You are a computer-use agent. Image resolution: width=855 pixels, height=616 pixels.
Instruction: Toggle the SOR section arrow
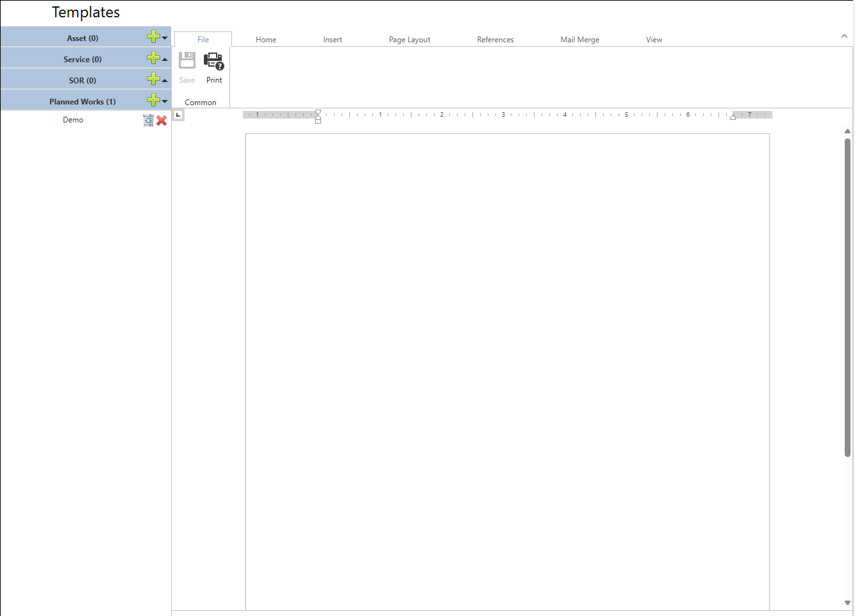pyautogui.click(x=165, y=81)
